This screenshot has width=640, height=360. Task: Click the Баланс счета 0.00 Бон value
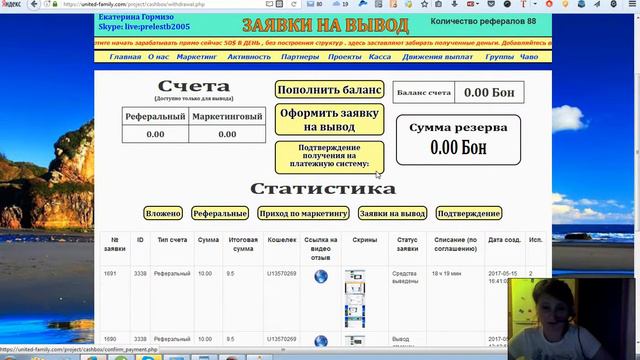point(489,93)
